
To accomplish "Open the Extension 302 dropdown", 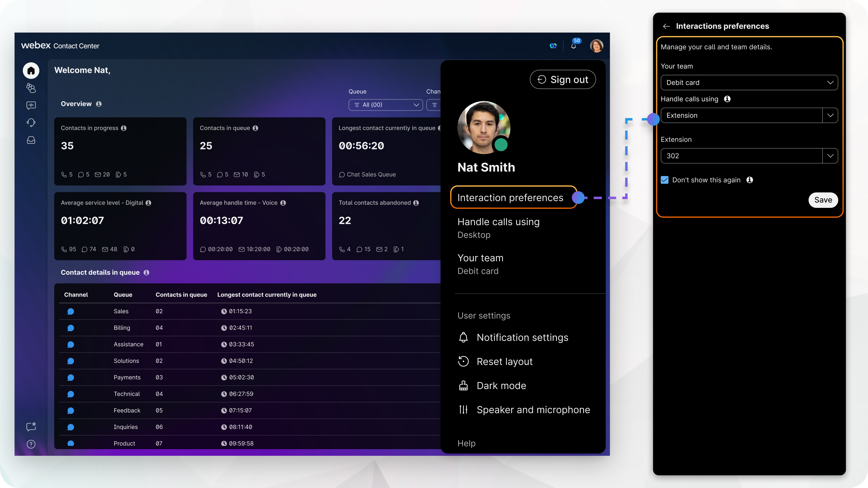I will pyautogui.click(x=749, y=156).
